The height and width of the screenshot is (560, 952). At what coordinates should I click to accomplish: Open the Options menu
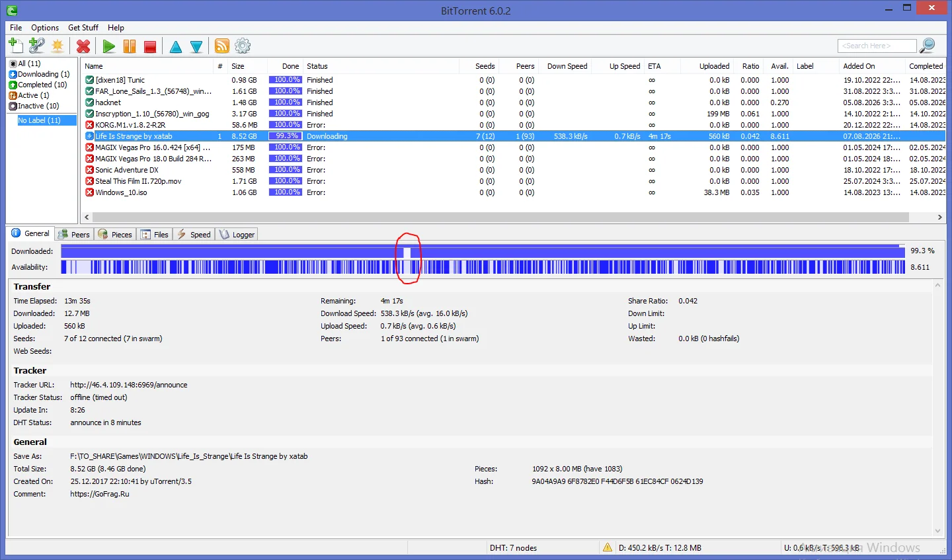click(x=45, y=28)
